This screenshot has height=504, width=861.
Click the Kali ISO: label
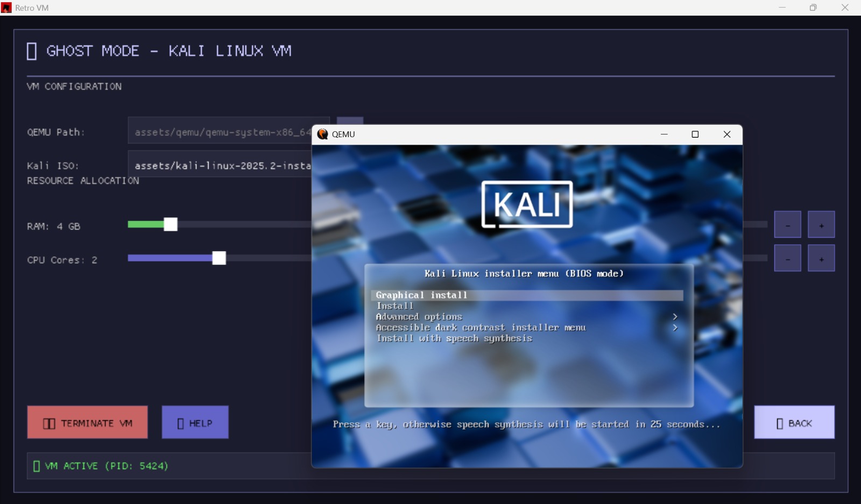[x=53, y=166]
